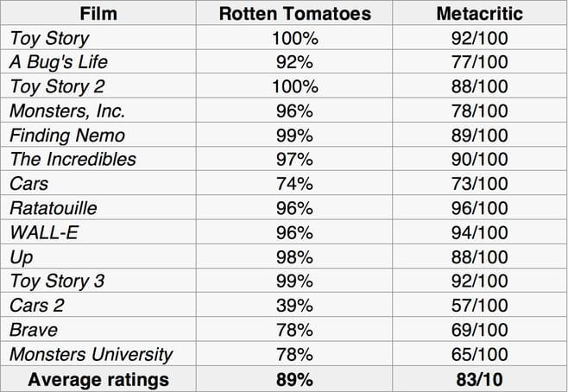Select the Up film title
Viewport: 568px width, 392px height.
[22, 256]
